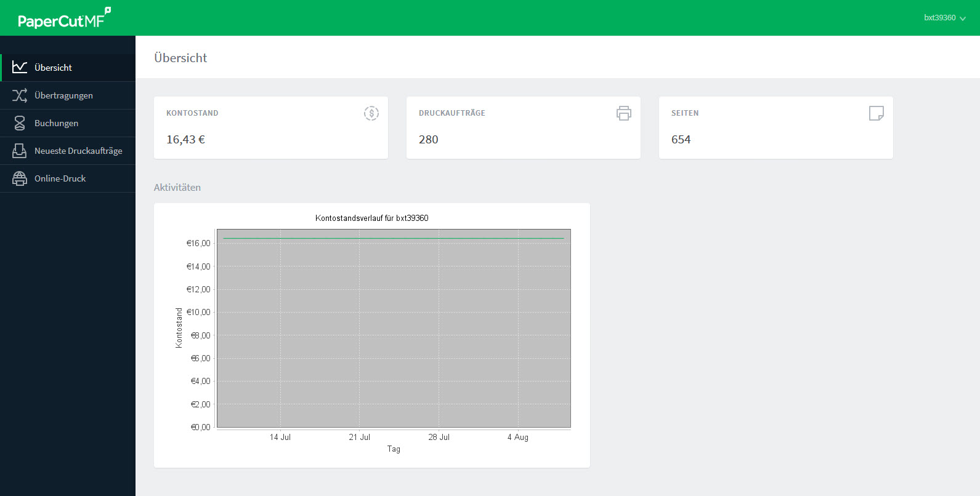Click the 280 print jobs count
The width and height of the screenshot is (980, 496).
[428, 140]
